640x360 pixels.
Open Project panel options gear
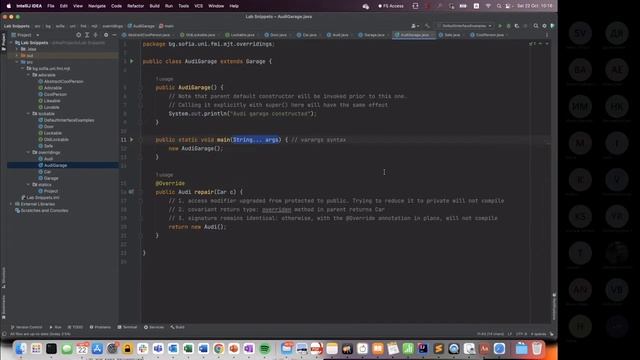[x=106, y=35]
